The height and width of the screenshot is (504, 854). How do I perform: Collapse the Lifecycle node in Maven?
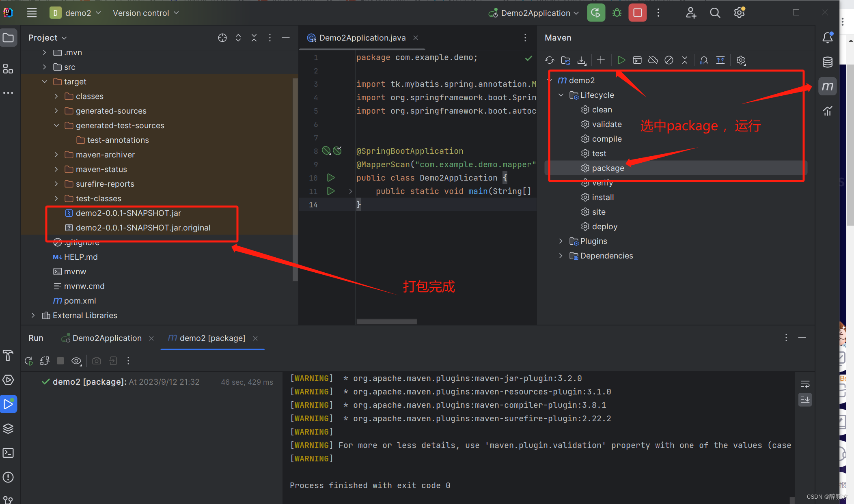561,95
